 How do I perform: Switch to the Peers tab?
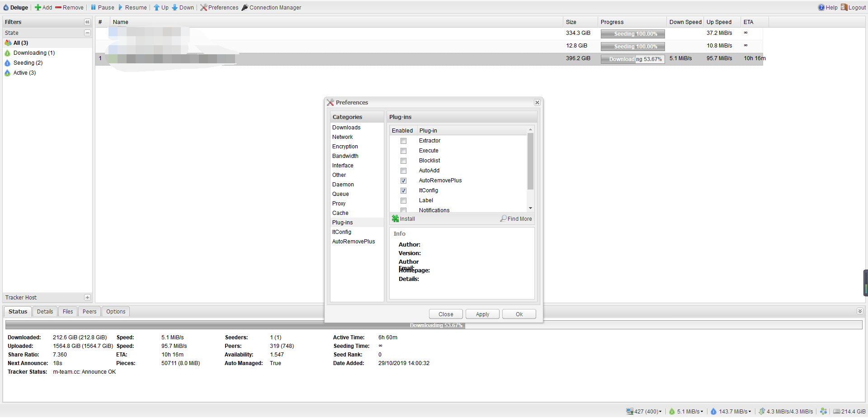coord(90,312)
